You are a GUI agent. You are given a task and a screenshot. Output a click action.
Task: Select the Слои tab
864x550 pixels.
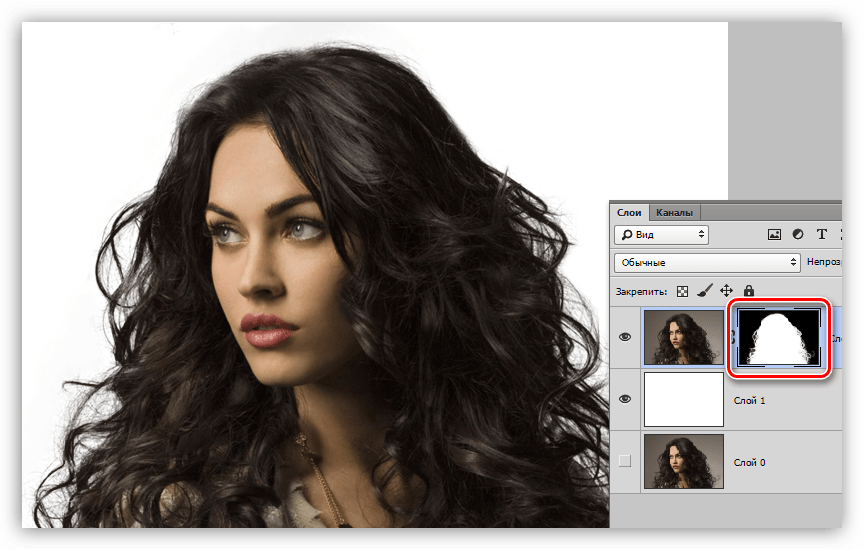629,213
